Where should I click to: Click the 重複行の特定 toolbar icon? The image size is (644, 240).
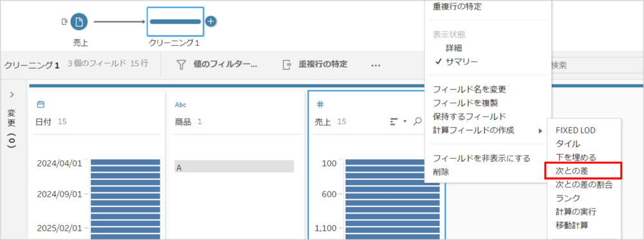point(287,65)
